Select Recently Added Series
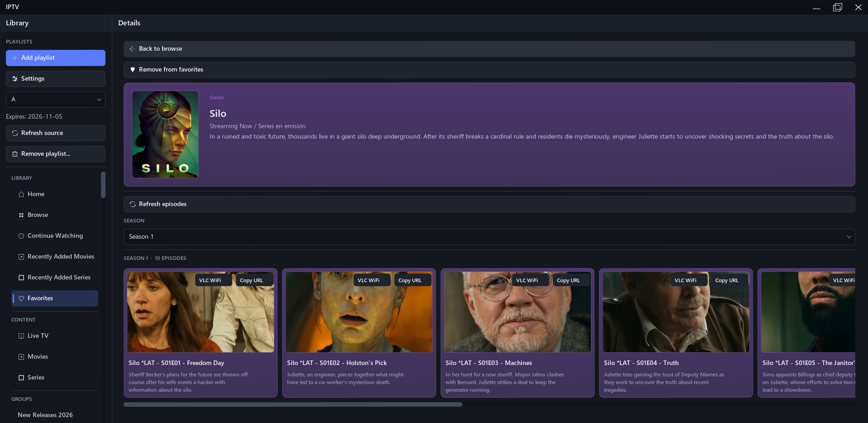This screenshot has width=868, height=423. click(55, 278)
